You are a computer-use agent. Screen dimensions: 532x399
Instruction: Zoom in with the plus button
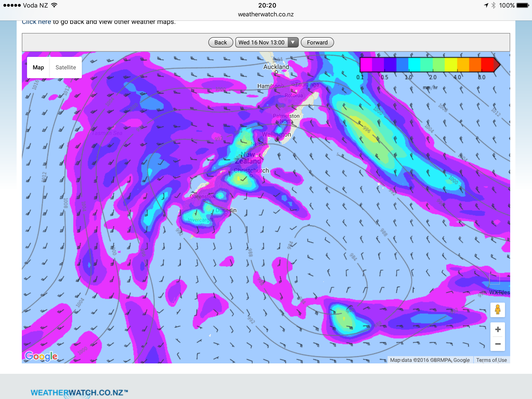497,329
